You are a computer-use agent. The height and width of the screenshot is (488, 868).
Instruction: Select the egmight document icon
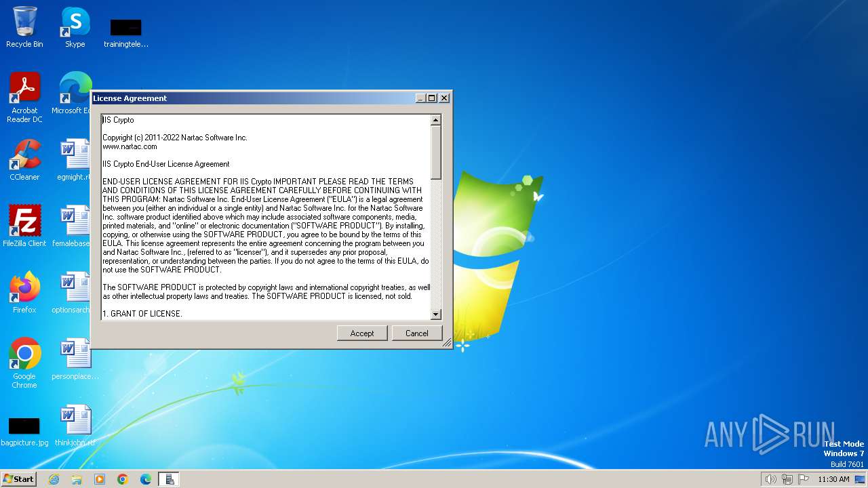pos(75,160)
